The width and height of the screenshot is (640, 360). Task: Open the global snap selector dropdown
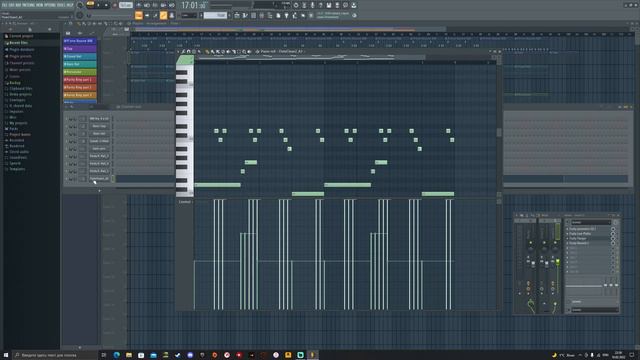tap(189, 15)
